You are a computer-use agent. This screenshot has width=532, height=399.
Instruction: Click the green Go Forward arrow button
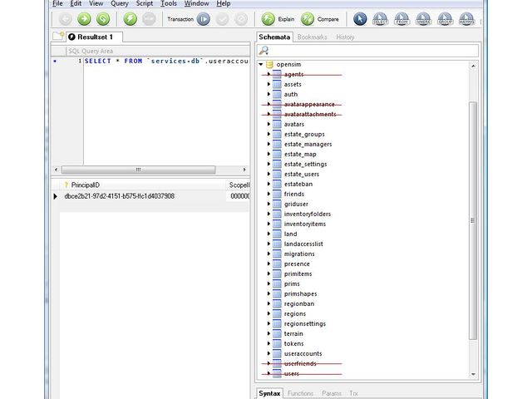click(x=84, y=18)
